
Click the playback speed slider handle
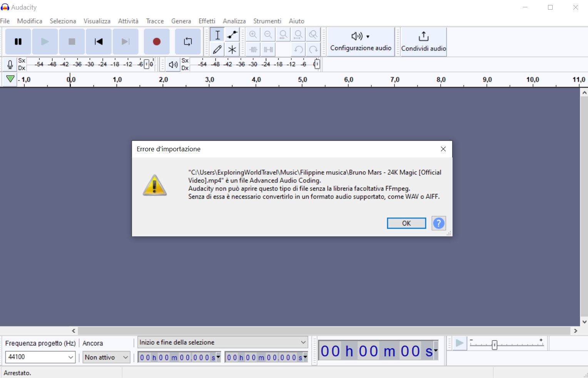[x=494, y=345]
